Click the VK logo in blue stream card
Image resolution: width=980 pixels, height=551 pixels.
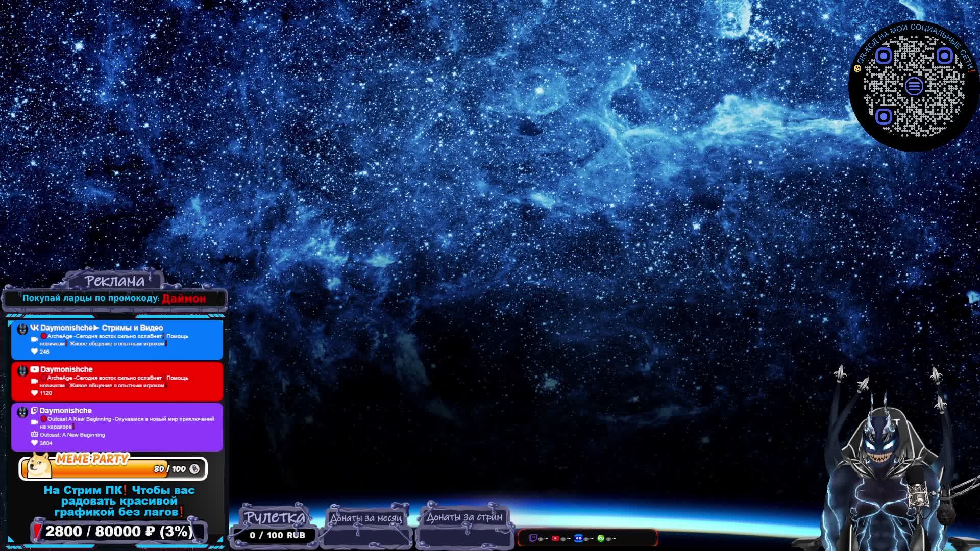tap(34, 328)
